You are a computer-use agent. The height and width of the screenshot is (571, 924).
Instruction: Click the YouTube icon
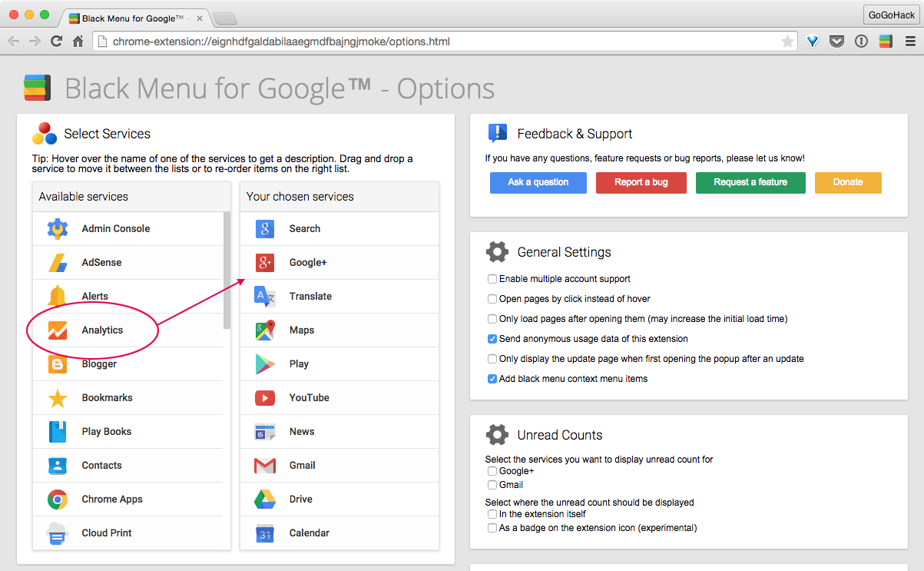point(265,398)
